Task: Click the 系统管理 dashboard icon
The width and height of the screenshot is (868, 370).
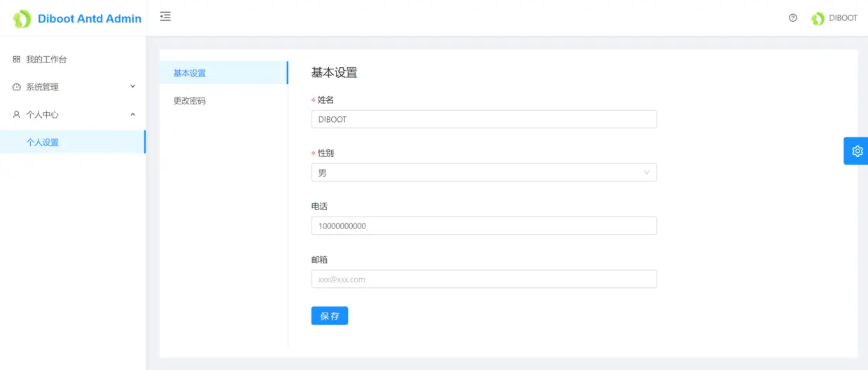Action: click(17, 87)
